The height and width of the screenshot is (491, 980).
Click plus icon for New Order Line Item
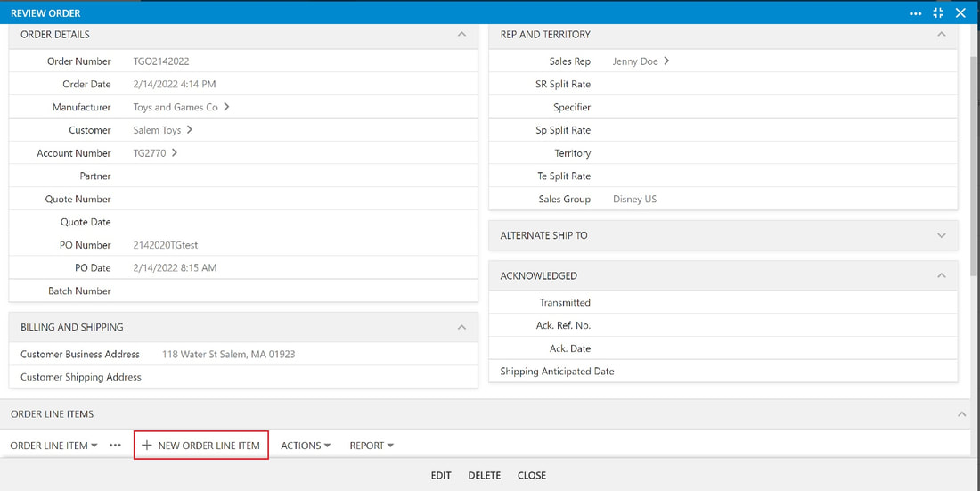tap(147, 446)
